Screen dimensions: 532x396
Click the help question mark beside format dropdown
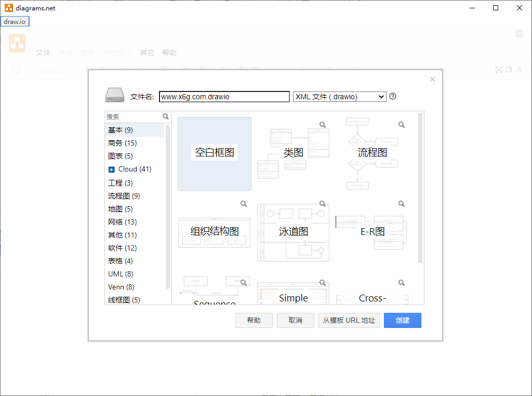click(392, 96)
